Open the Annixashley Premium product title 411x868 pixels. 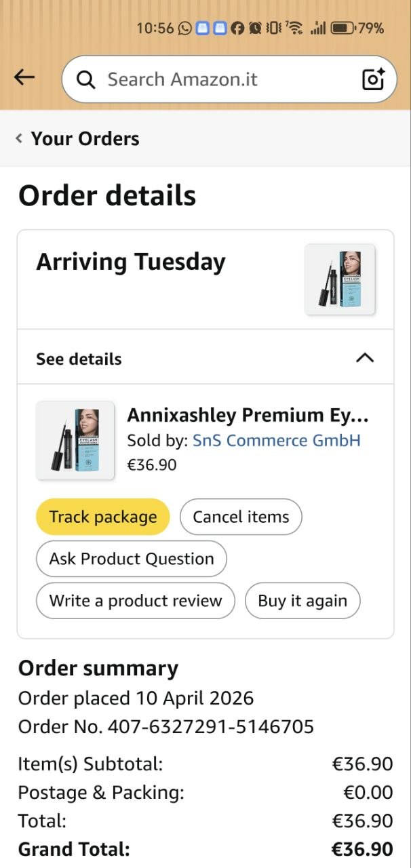(x=248, y=415)
